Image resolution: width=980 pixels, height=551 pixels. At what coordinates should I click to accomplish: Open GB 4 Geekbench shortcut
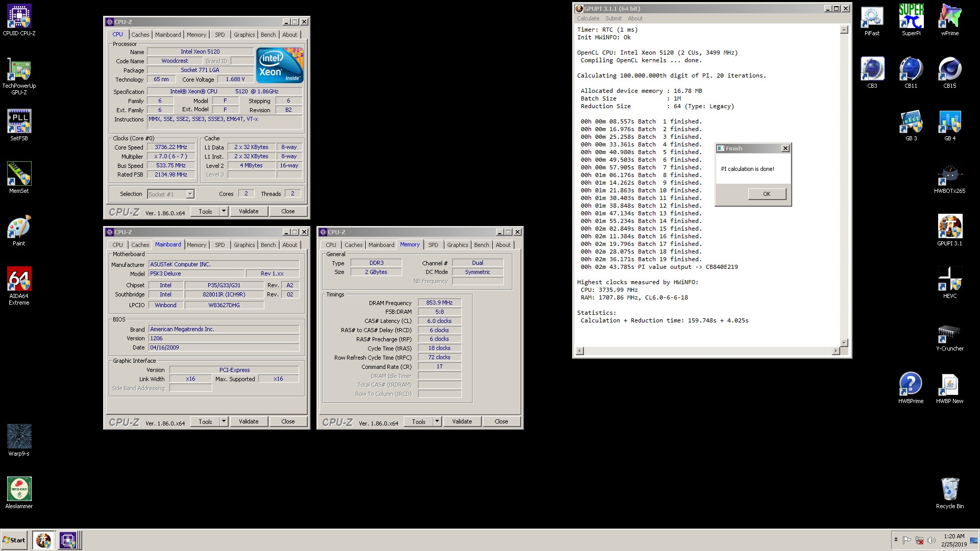coord(950,126)
